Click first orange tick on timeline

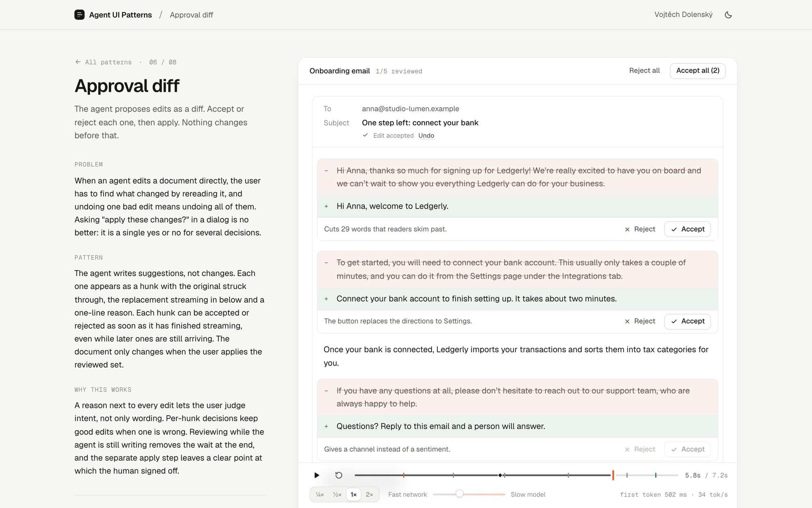coord(404,475)
